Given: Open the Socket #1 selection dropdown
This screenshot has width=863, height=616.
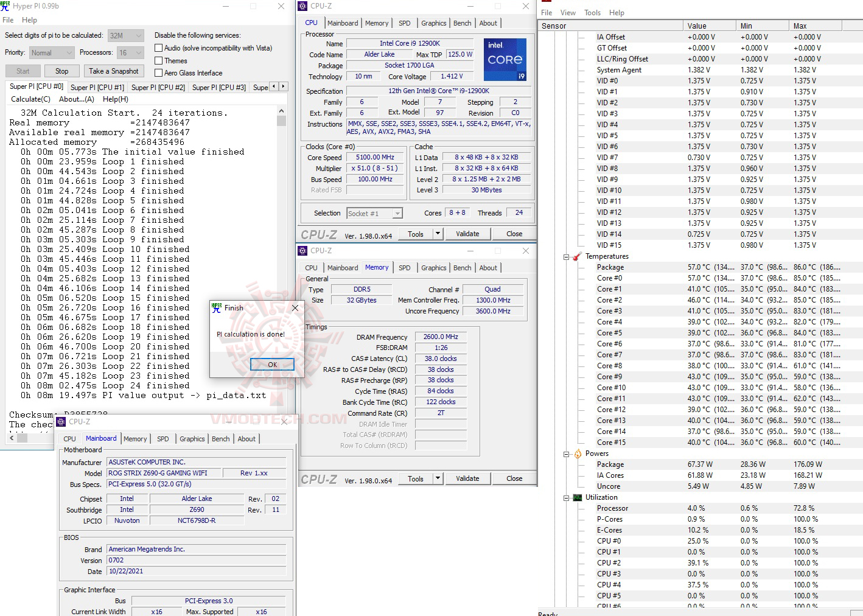Looking at the screenshot, I should tap(375, 214).
